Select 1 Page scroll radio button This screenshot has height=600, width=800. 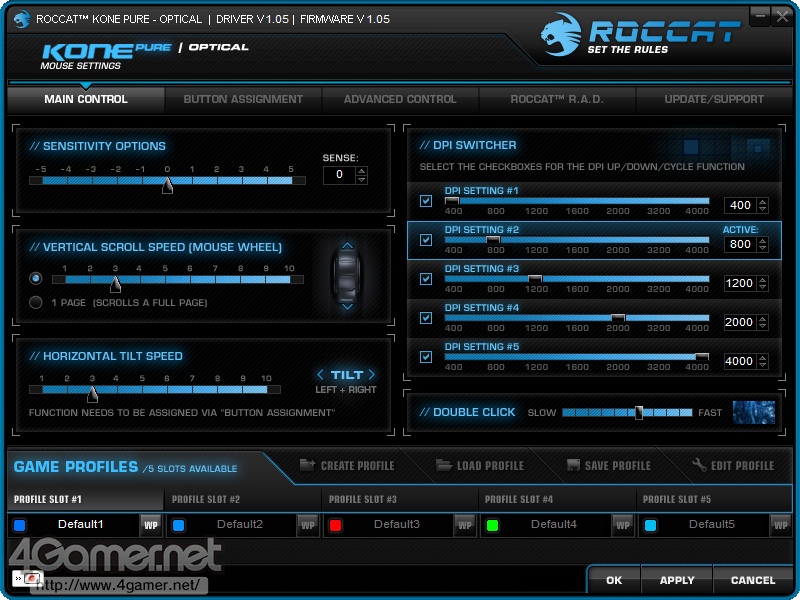pyautogui.click(x=36, y=303)
